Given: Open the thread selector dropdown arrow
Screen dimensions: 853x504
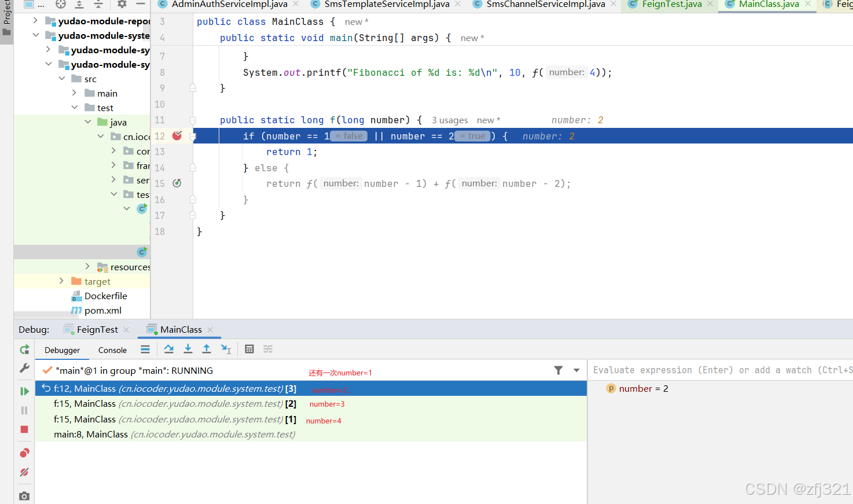Looking at the screenshot, I should point(576,370).
